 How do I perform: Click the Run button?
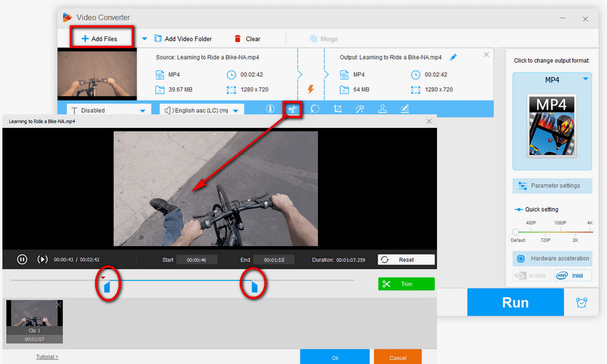[515, 302]
